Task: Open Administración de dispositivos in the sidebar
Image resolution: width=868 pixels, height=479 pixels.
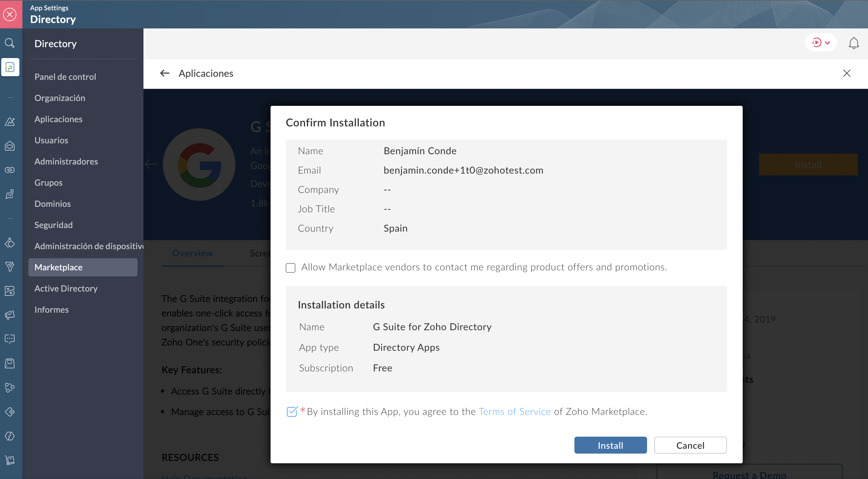Action: [x=89, y=246]
